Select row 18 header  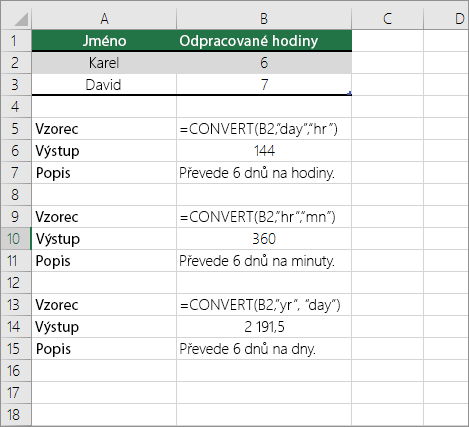coord(16,415)
